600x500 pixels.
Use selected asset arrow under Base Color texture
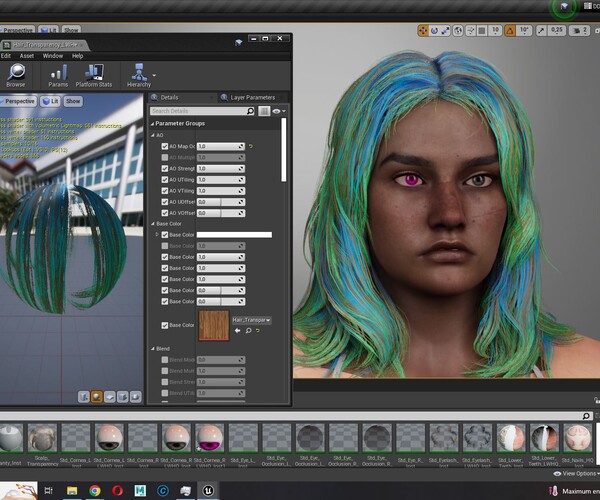tap(237, 331)
